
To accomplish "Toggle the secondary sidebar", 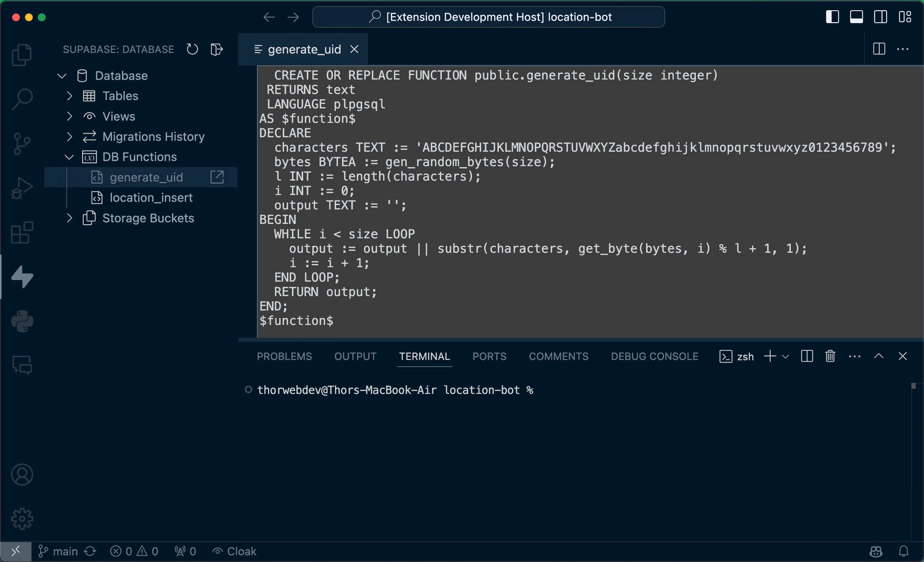I will tap(880, 17).
